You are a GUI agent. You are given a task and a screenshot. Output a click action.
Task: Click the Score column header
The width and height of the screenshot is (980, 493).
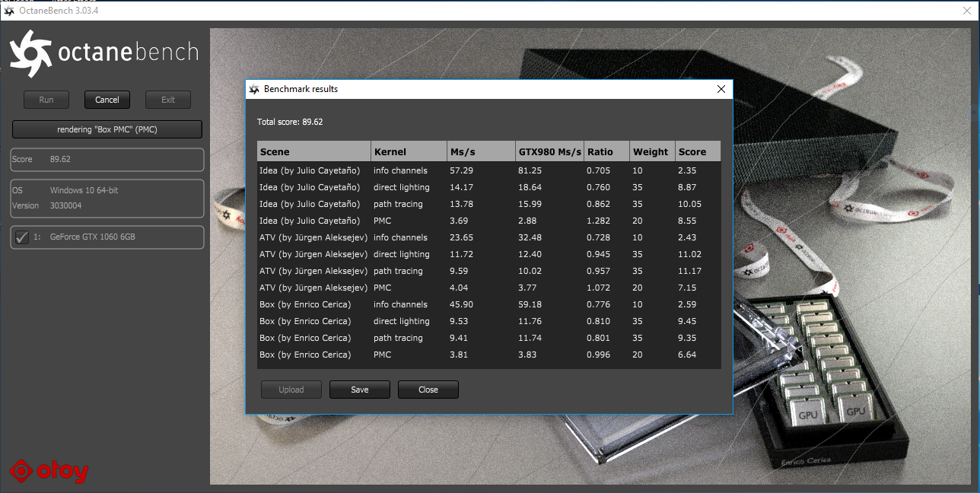click(x=698, y=151)
